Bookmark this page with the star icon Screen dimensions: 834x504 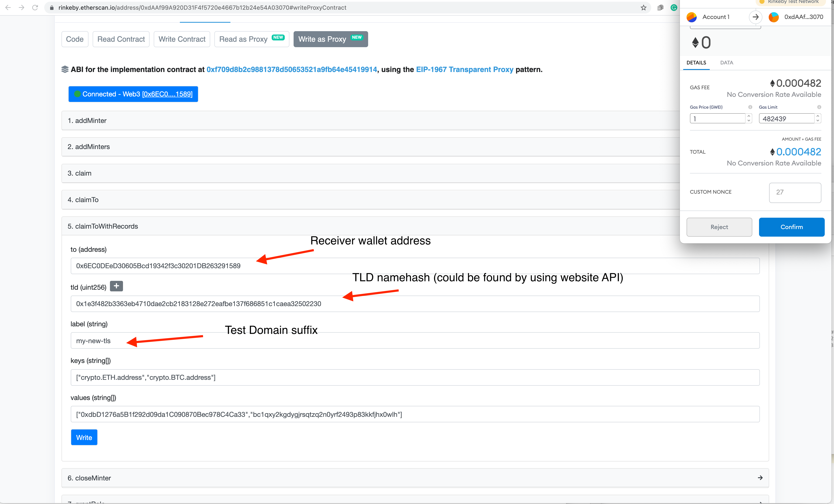[643, 7]
